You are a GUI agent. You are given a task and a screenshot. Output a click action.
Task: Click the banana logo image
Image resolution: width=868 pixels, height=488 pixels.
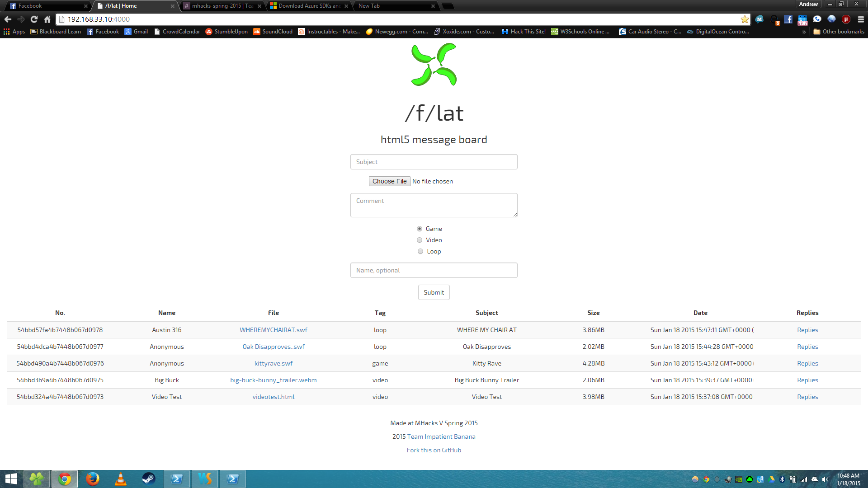pyautogui.click(x=434, y=64)
